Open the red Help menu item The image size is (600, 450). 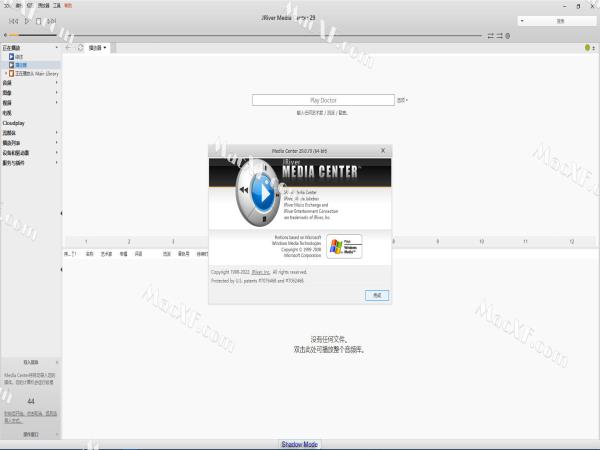tap(68, 5)
